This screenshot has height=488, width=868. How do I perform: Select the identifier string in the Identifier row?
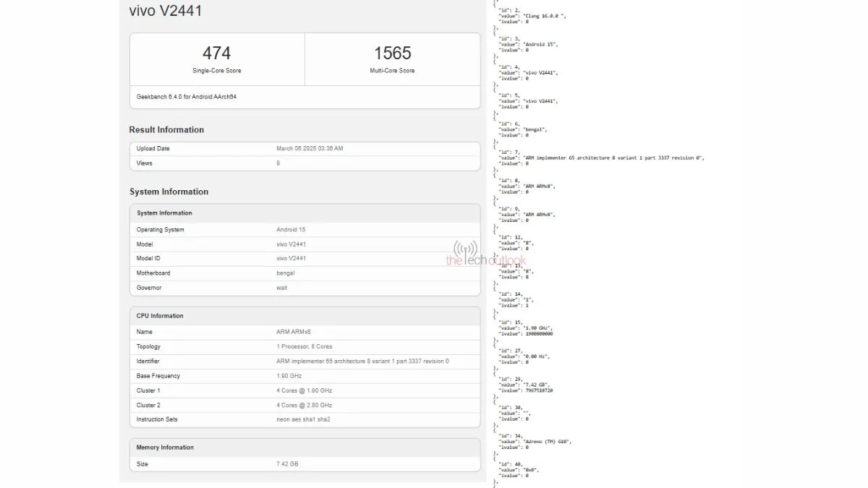[362, 361]
